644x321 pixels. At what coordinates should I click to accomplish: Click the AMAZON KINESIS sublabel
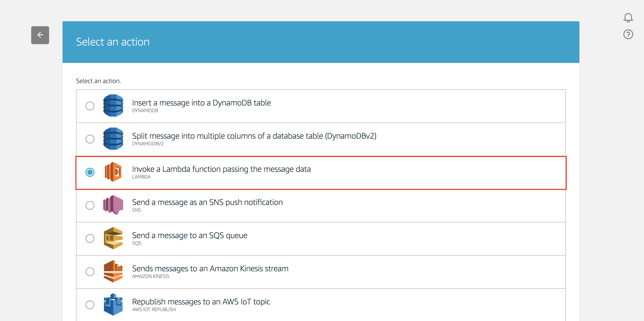(151, 276)
